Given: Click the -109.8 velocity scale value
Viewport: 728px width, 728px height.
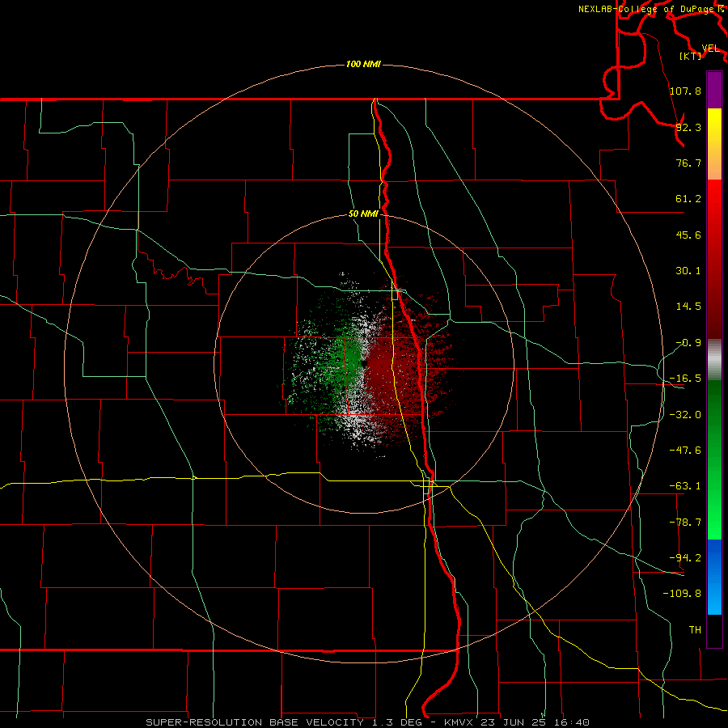Looking at the screenshot, I should pos(682,594).
